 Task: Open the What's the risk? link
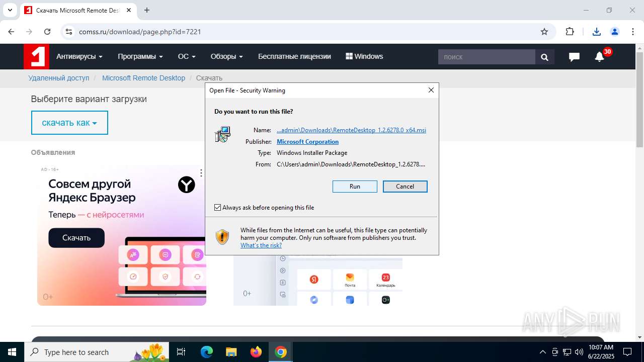pyautogui.click(x=261, y=245)
